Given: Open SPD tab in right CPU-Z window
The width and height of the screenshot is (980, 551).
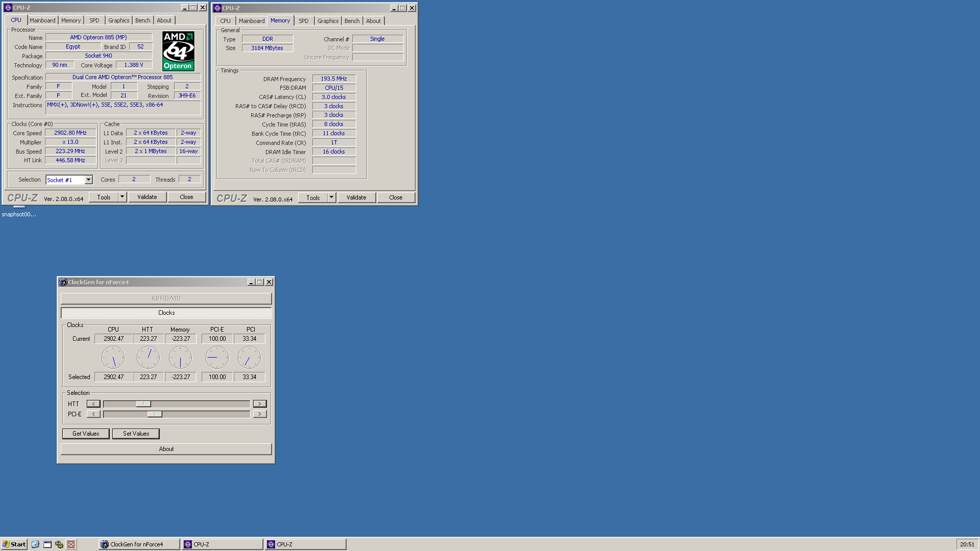Looking at the screenshot, I should (x=304, y=21).
